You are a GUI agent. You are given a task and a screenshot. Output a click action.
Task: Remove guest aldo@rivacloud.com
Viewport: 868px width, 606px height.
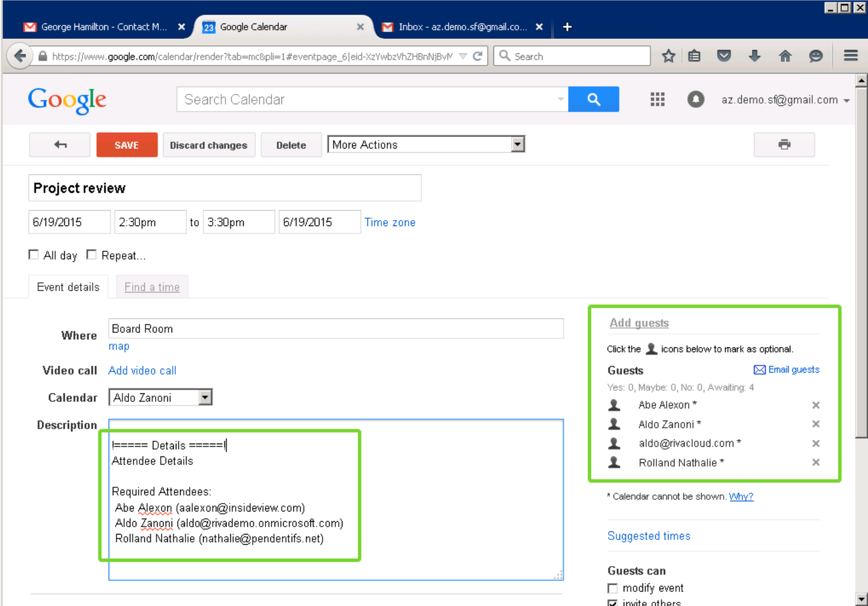tap(816, 444)
